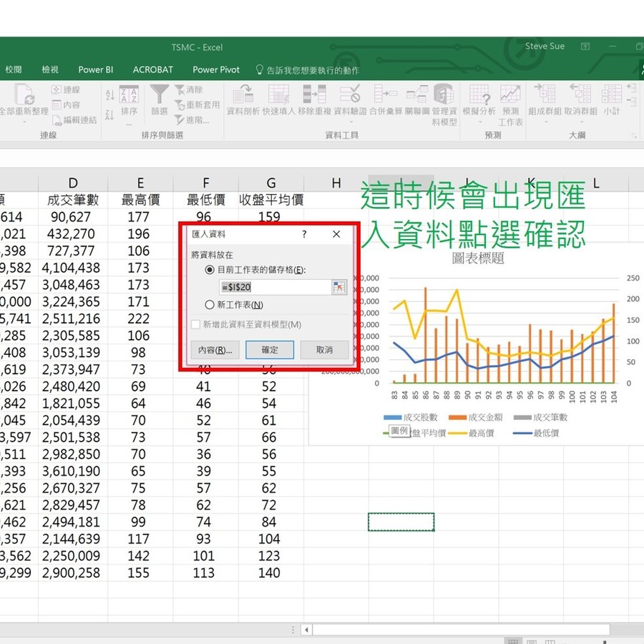Open the Review (校閱) tab
The width and height of the screenshot is (644, 644).
(x=14, y=69)
